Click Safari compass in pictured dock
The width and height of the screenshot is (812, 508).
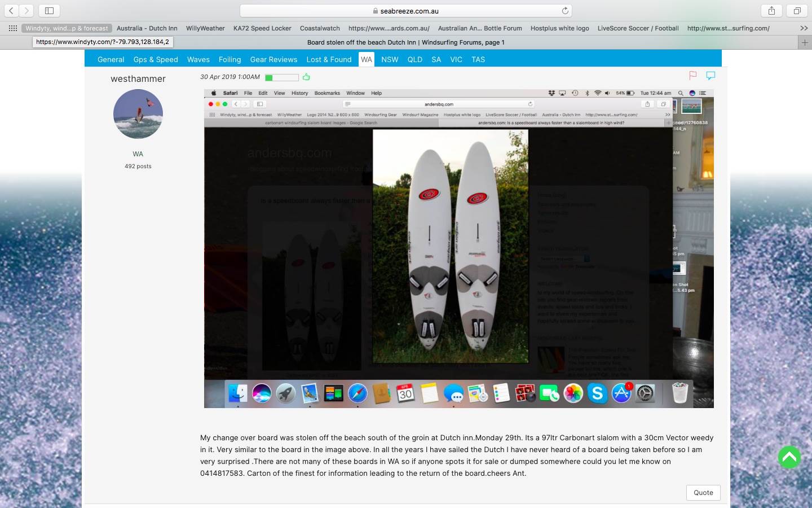tap(358, 393)
